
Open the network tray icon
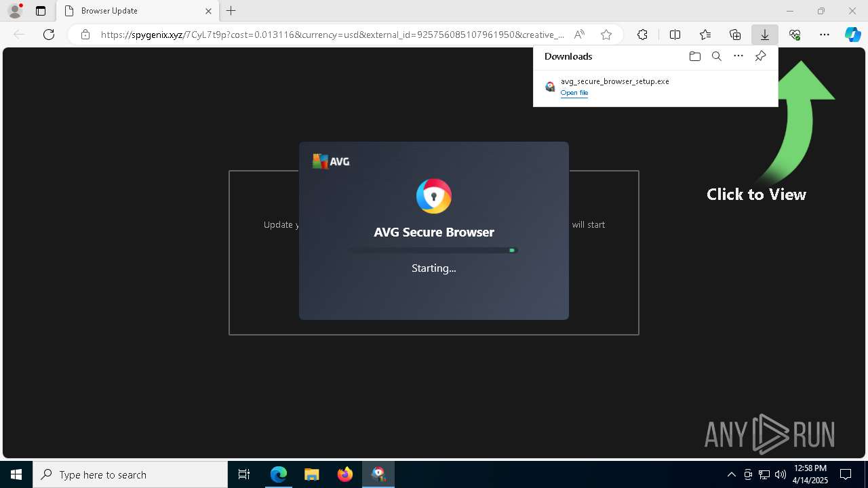(764, 474)
